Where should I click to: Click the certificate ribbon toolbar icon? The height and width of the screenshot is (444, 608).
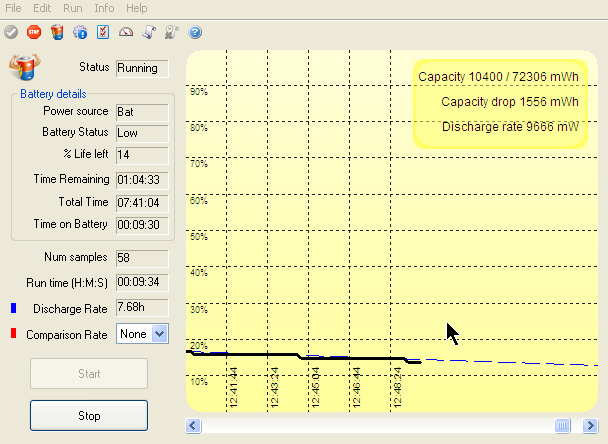[x=171, y=33]
